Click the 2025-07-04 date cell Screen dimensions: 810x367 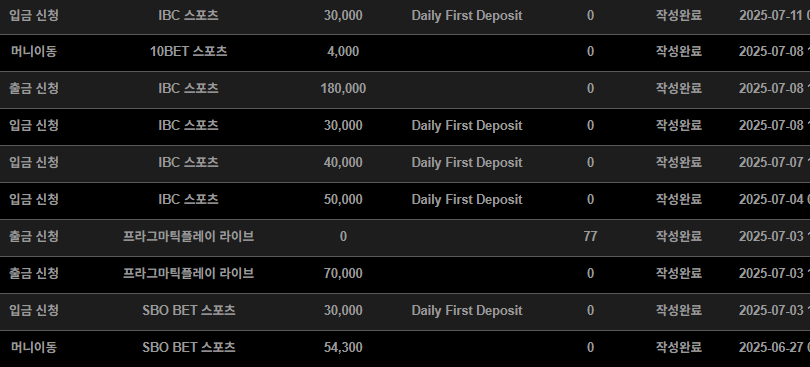(774, 200)
